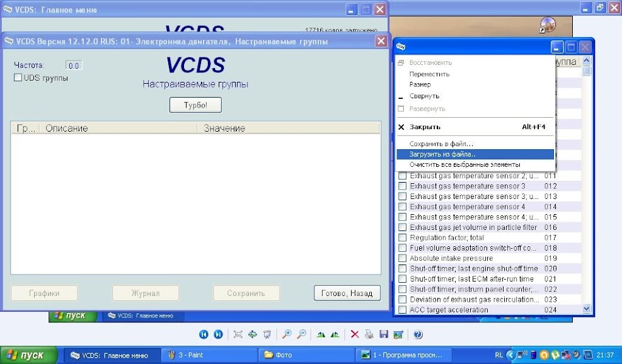This screenshot has width=622, height=364.
Task: Toggle the UDS группы checkbox
Action: coord(18,77)
